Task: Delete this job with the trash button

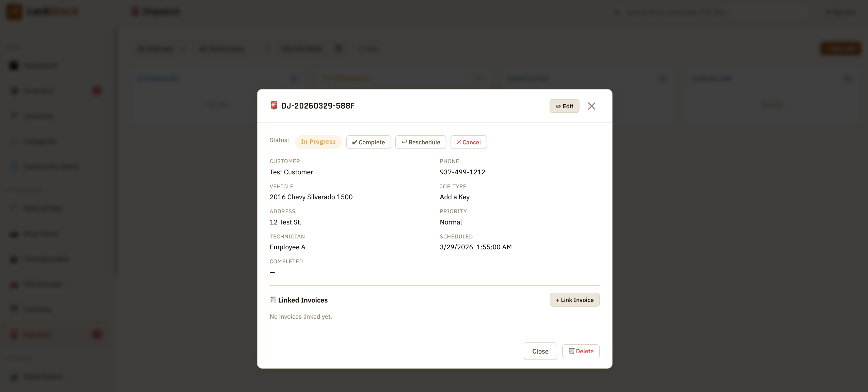Action: [x=581, y=351]
